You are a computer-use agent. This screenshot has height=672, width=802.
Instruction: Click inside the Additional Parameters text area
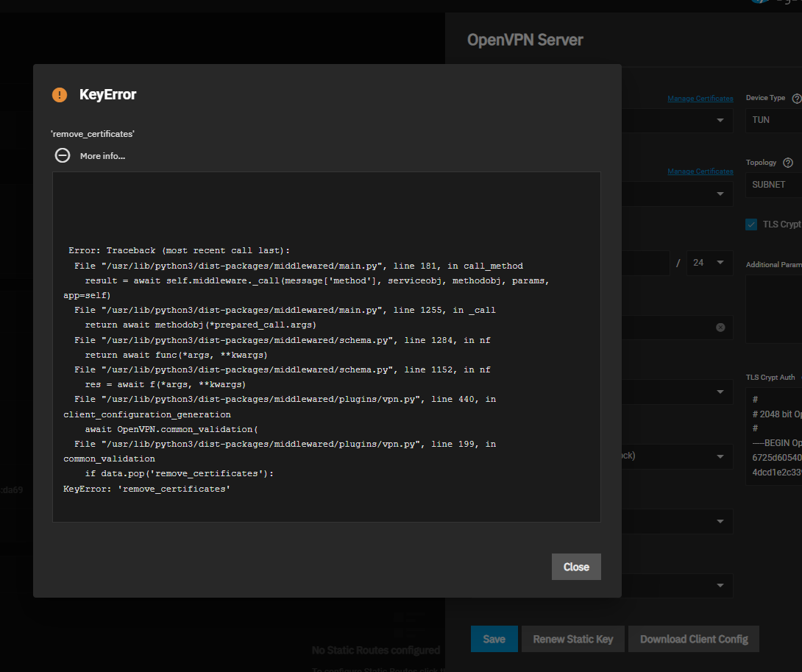tap(773, 308)
